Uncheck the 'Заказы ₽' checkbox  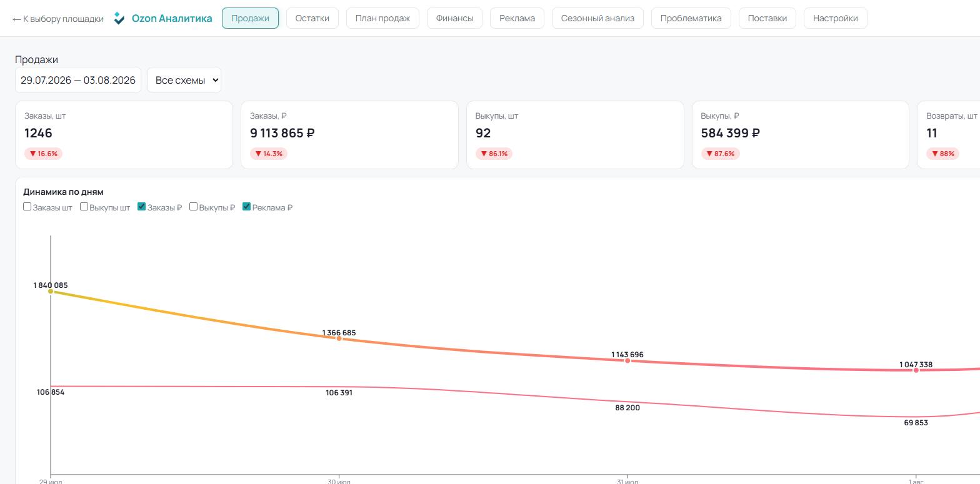pyautogui.click(x=141, y=207)
